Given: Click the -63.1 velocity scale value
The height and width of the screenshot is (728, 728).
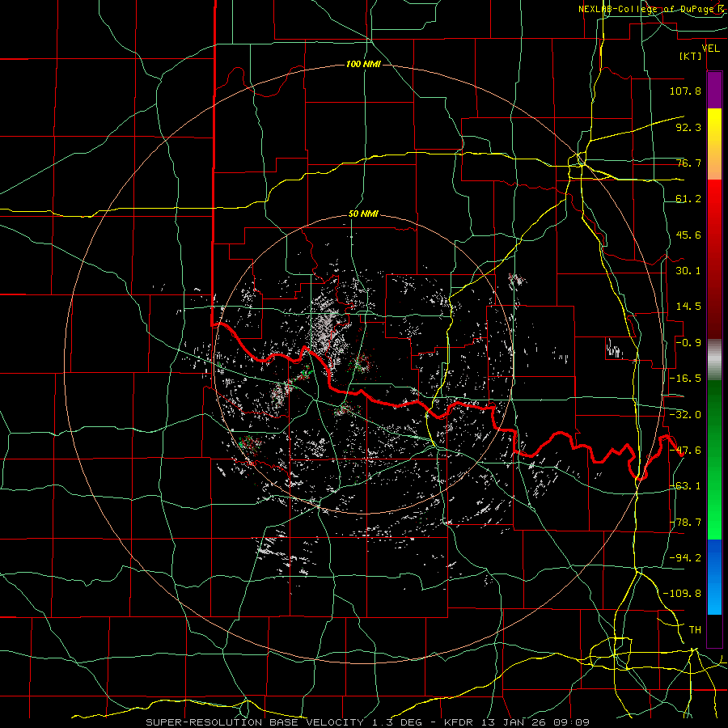Looking at the screenshot, I should pos(685,486).
